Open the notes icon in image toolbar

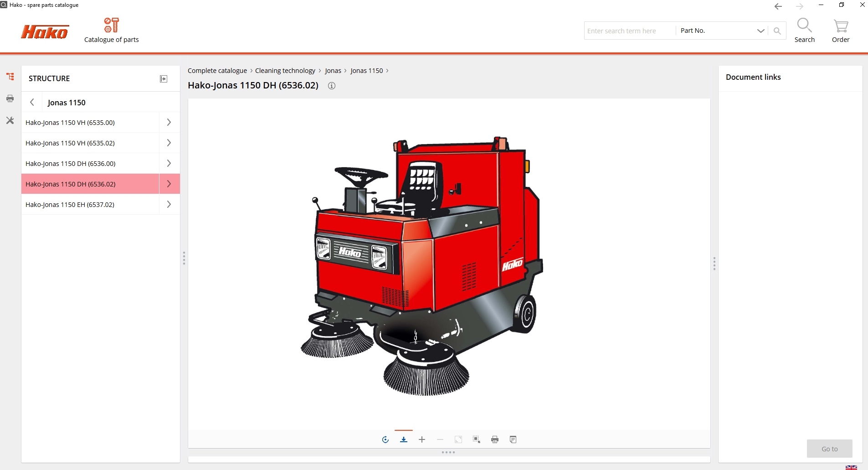click(x=513, y=439)
